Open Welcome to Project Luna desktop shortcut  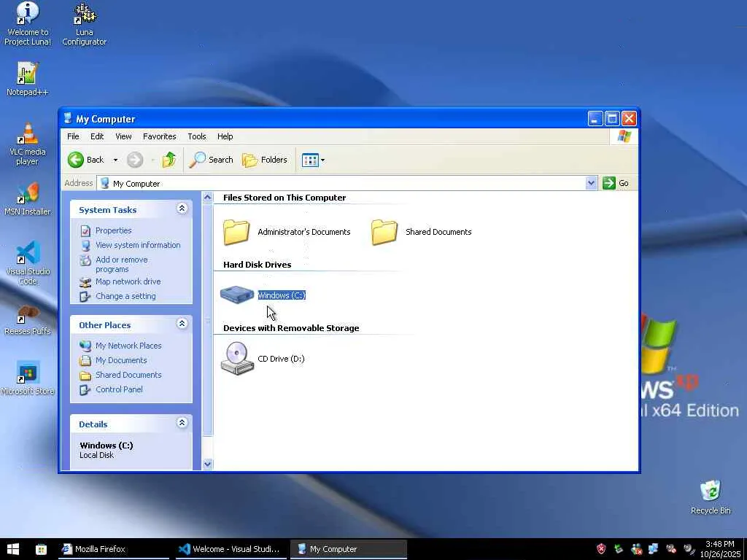tap(28, 24)
